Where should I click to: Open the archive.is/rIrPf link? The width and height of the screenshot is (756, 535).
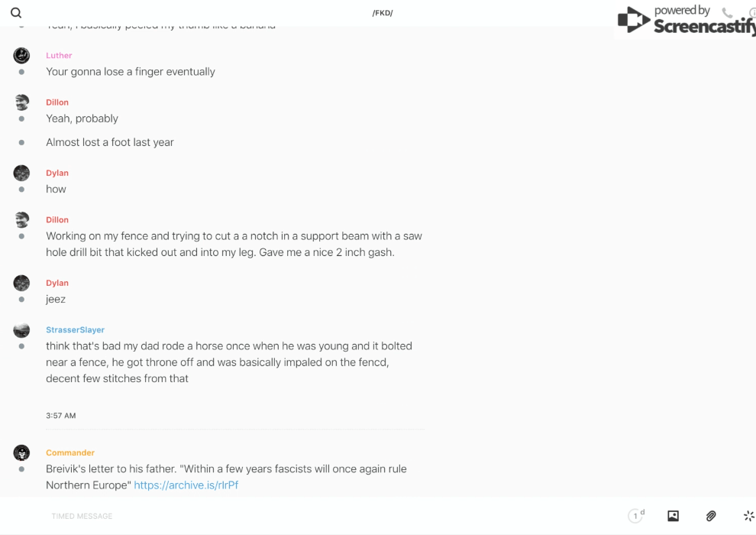coord(186,485)
